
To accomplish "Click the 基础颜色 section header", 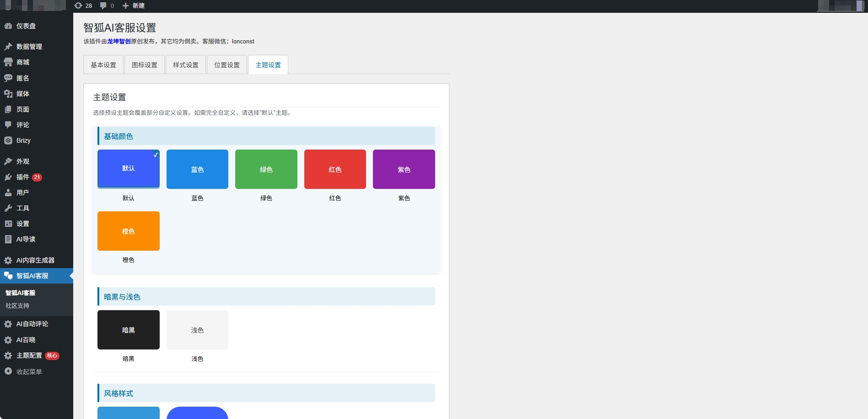I will (266, 136).
